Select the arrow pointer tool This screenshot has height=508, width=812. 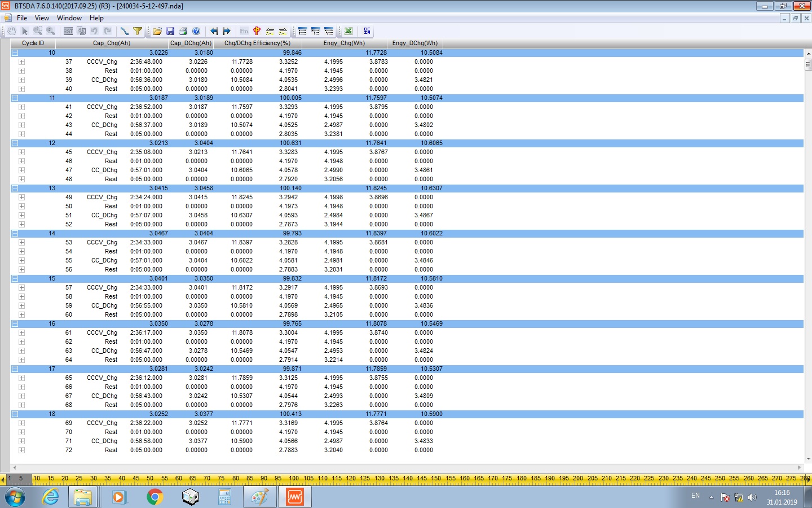[25, 31]
